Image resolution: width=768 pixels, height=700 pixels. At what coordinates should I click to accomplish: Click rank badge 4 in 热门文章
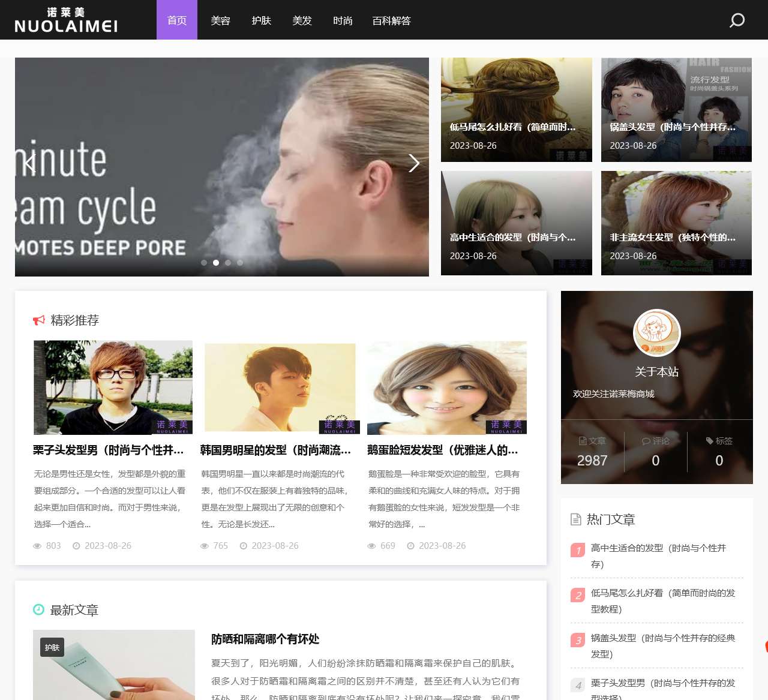(x=578, y=685)
